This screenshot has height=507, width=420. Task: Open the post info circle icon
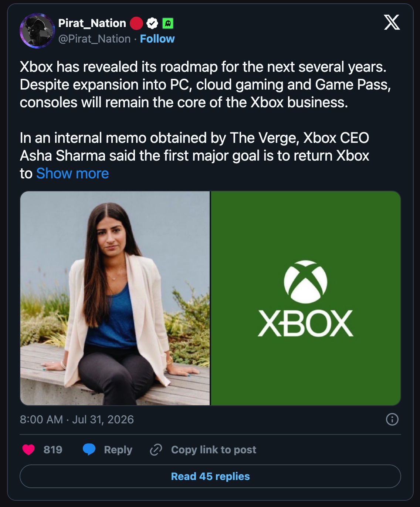point(392,419)
